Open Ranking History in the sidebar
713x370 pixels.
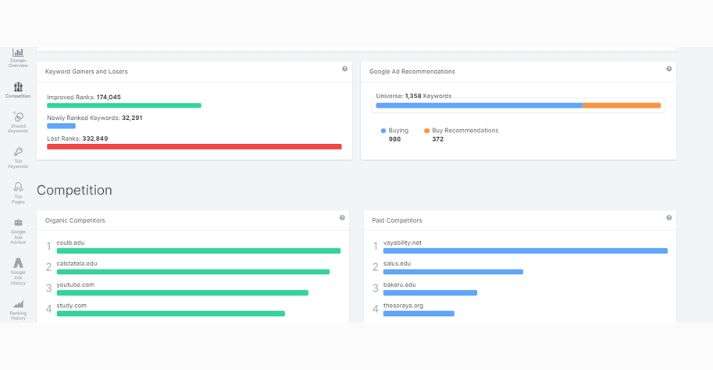(18, 310)
